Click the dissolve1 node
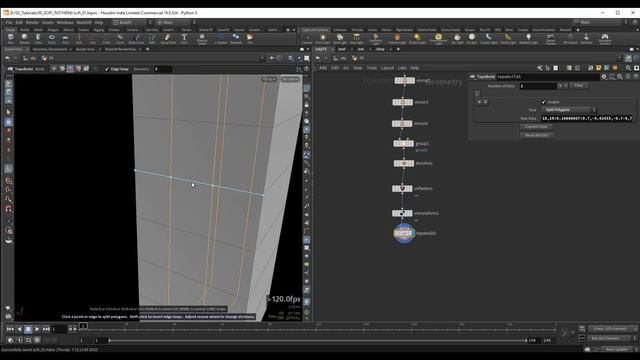 click(404, 163)
